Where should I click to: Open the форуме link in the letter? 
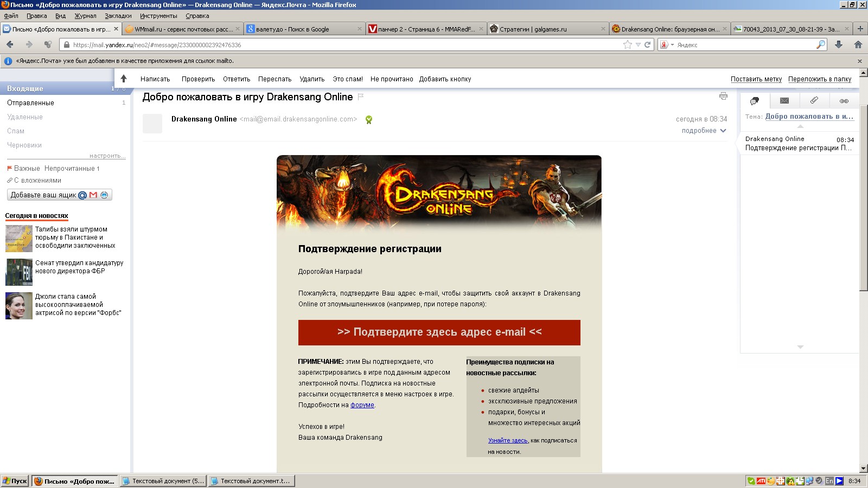tap(362, 405)
